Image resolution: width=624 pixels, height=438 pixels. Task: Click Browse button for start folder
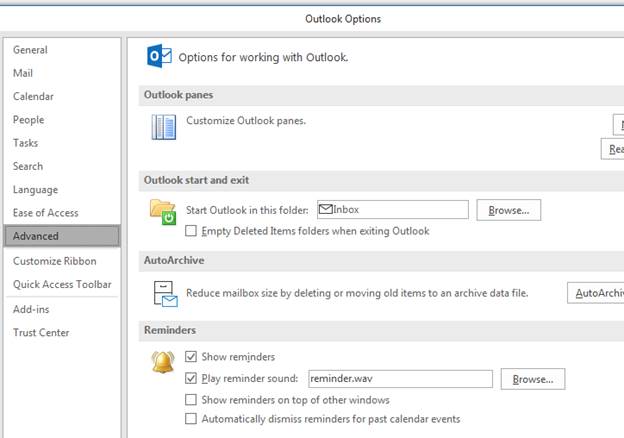point(509,210)
